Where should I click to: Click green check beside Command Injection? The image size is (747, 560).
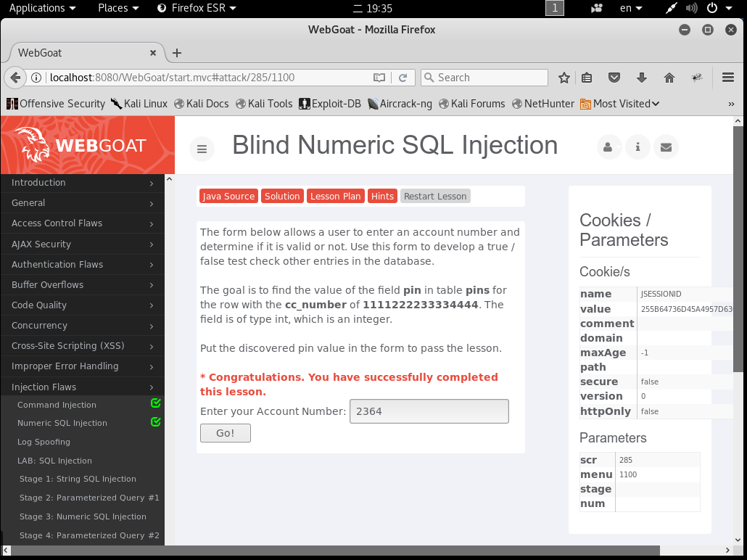(x=156, y=403)
